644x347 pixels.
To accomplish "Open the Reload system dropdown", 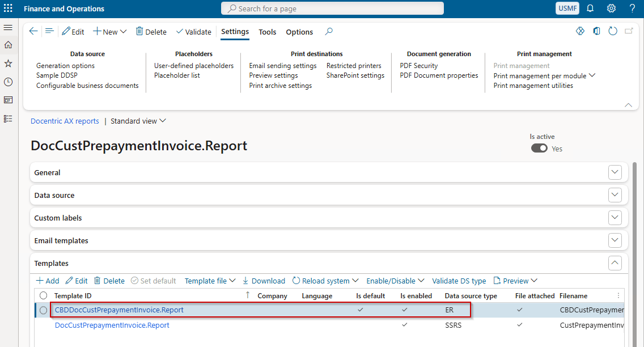I will pyautogui.click(x=325, y=281).
